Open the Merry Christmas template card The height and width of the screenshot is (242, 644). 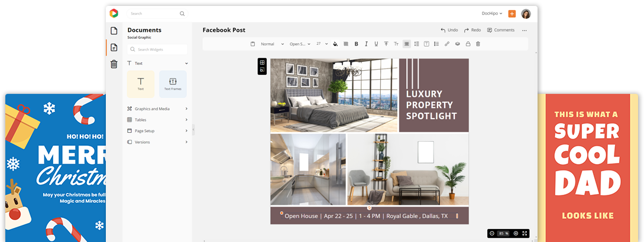pyautogui.click(x=56, y=168)
